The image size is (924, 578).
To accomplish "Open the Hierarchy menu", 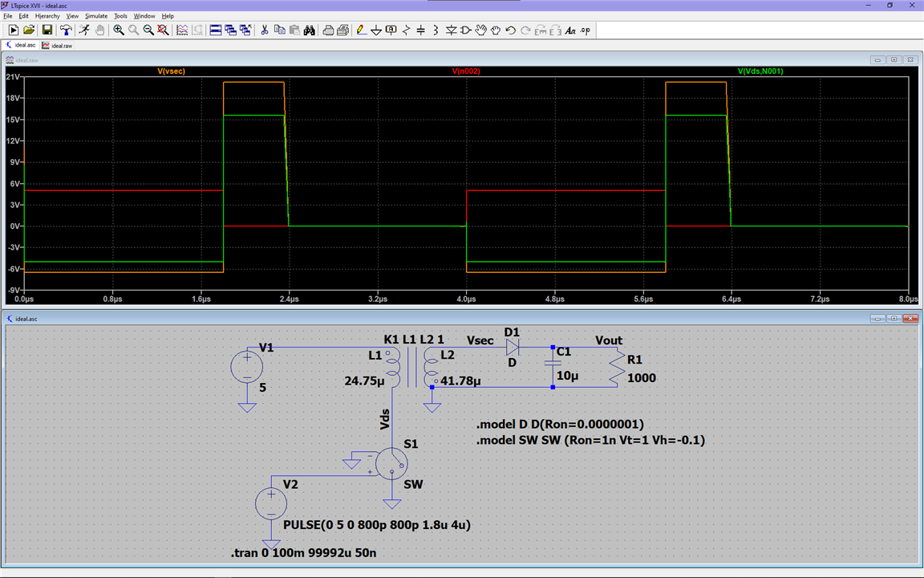I will (47, 16).
